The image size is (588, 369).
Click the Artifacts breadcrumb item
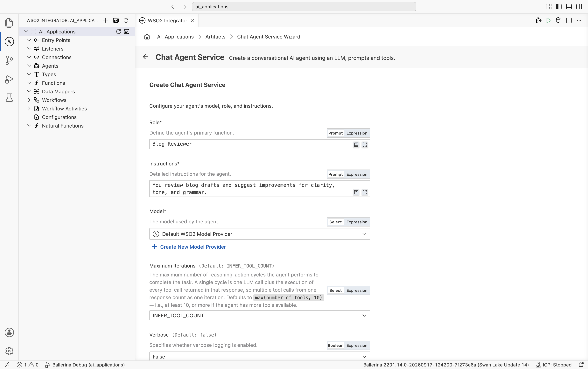point(215,37)
